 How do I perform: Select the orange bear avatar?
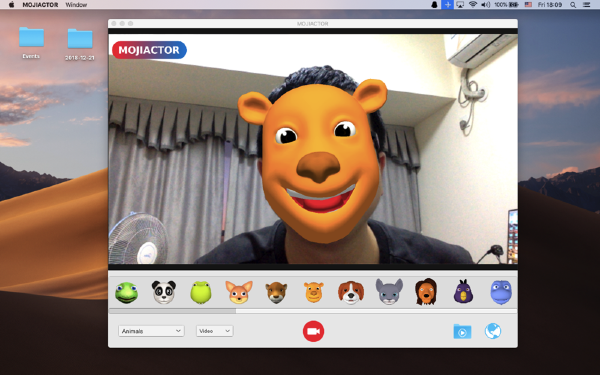[x=314, y=292]
